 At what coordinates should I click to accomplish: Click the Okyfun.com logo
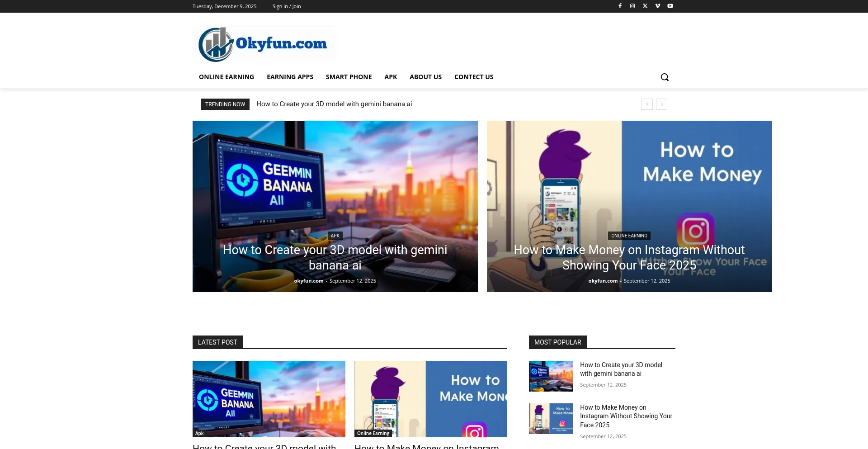pyautogui.click(x=264, y=44)
